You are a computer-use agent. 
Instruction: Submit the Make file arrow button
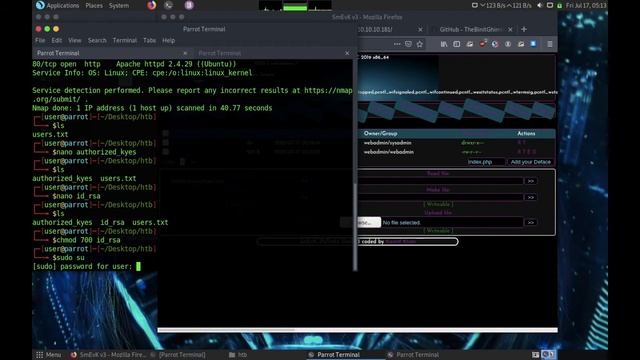531,197
